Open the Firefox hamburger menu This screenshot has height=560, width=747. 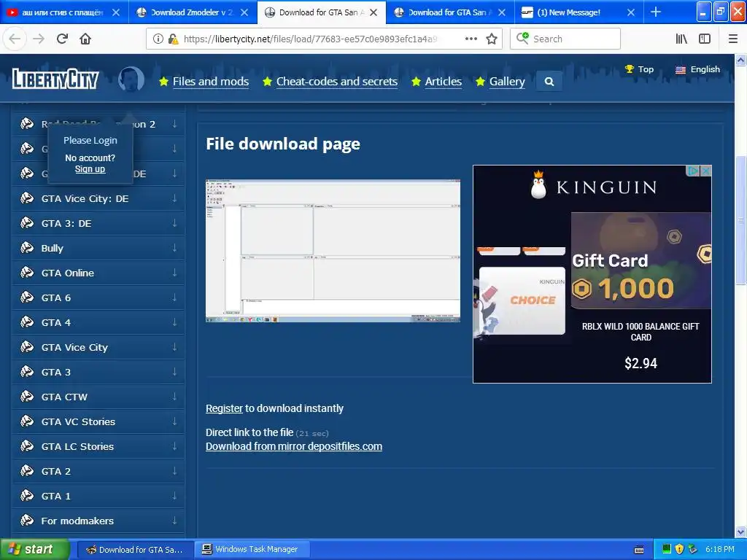[732, 39]
